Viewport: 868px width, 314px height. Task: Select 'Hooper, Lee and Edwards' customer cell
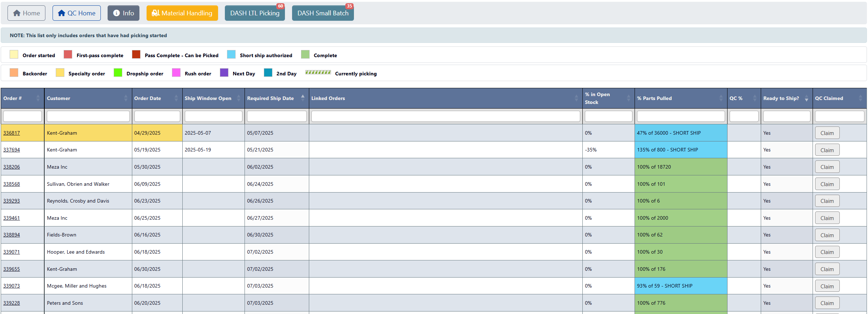(x=88, y=252)
